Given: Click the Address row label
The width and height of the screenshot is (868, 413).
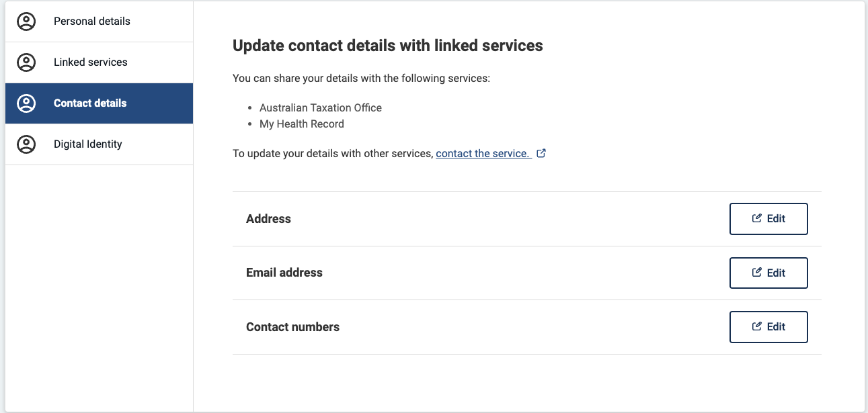Looking at the screenshot, I should [x=268, y=219].
